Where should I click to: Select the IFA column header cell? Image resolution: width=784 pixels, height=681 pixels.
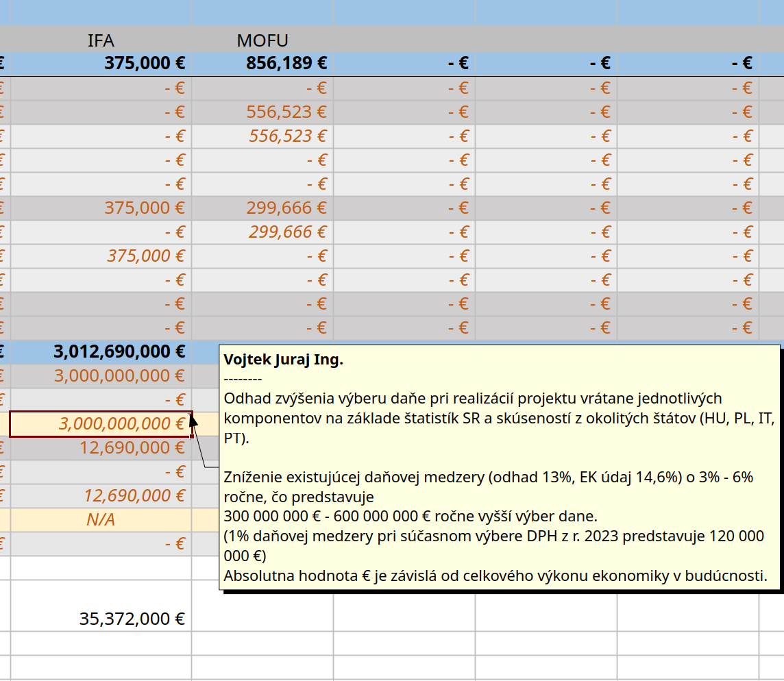101,40
